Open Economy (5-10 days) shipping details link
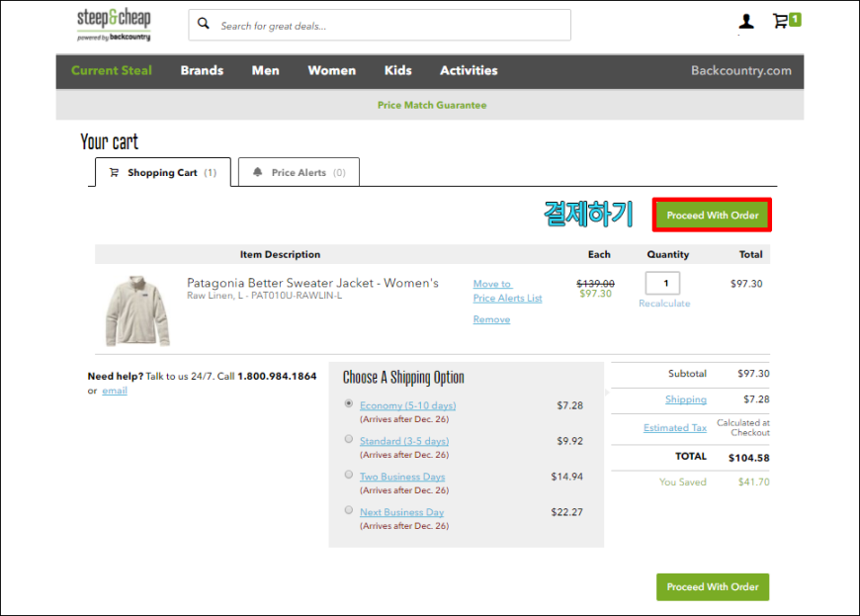Image resolution: width=860 pixels, height=616 pixels. (x=407, y=405)
